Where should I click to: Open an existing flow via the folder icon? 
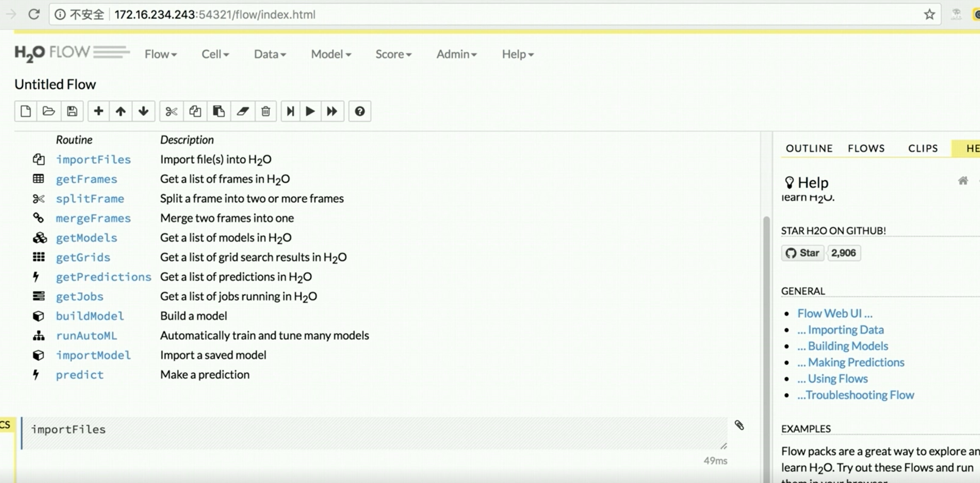point(49,111)
